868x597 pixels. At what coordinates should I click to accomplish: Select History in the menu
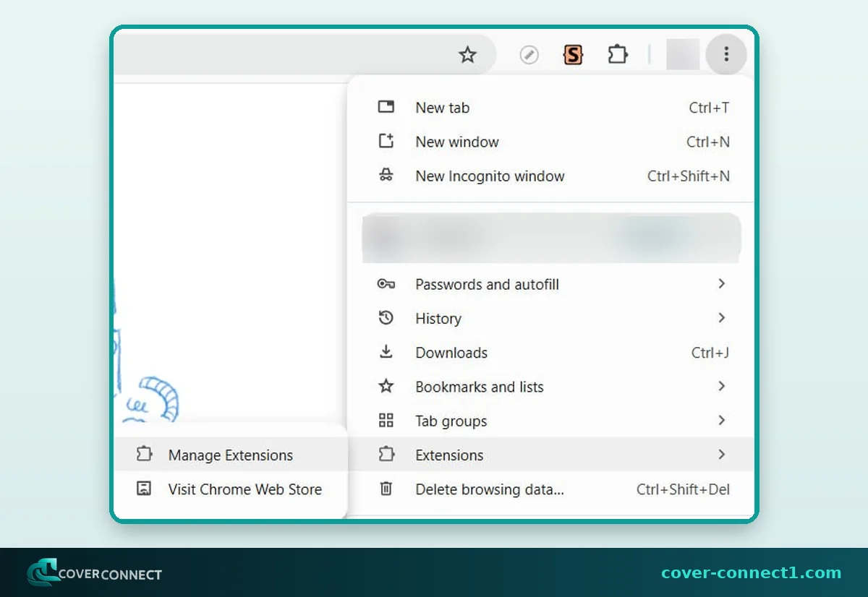click(x=550, y=318)
